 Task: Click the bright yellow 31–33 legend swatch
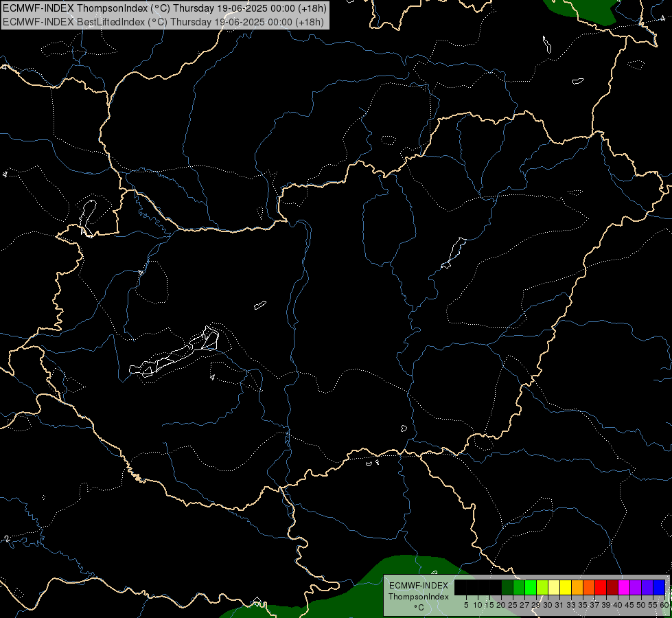click(x=566, y=587)
